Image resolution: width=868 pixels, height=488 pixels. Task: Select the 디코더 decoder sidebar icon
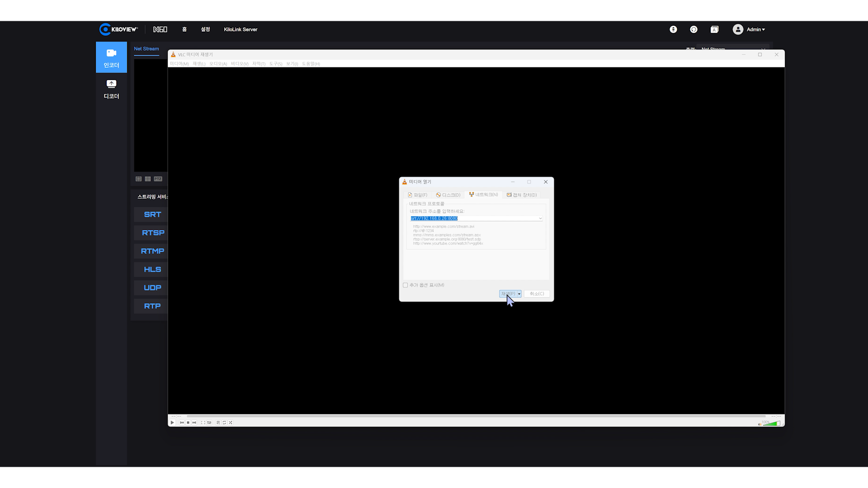pyautogui.click(x=111, y=89)
